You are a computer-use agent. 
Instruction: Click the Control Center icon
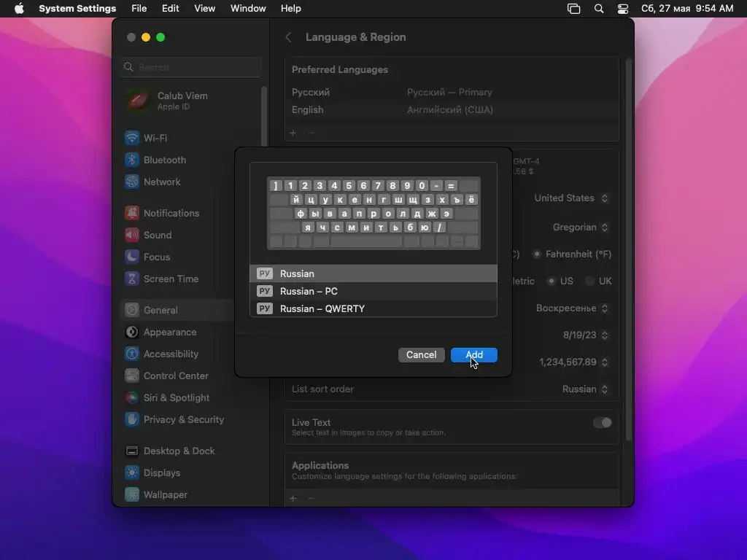click(x=132, y=376)
